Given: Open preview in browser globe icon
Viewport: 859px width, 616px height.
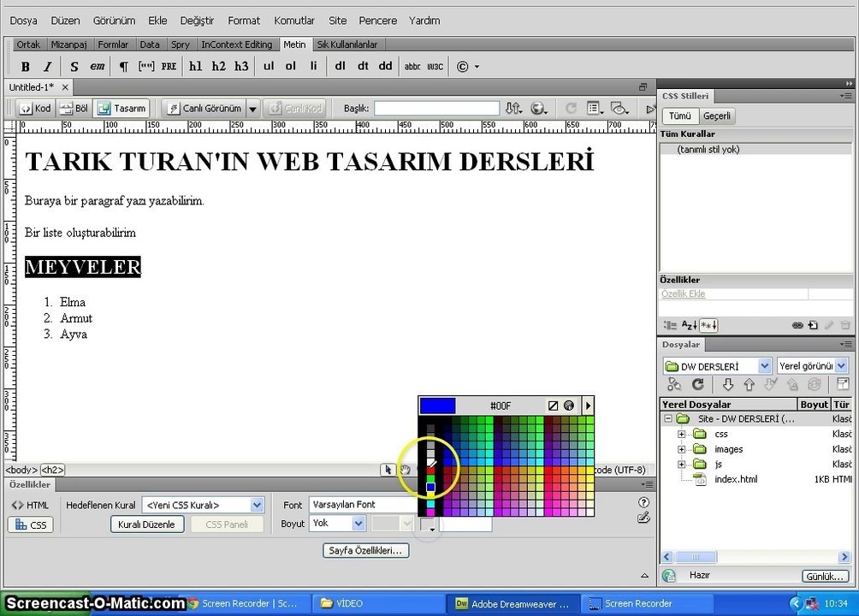Looking at the screenshot, I should 538,109.
